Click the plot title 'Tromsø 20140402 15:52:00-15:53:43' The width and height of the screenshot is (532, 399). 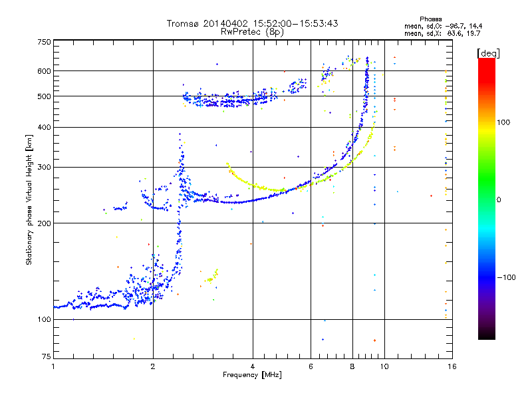[252, 23]
